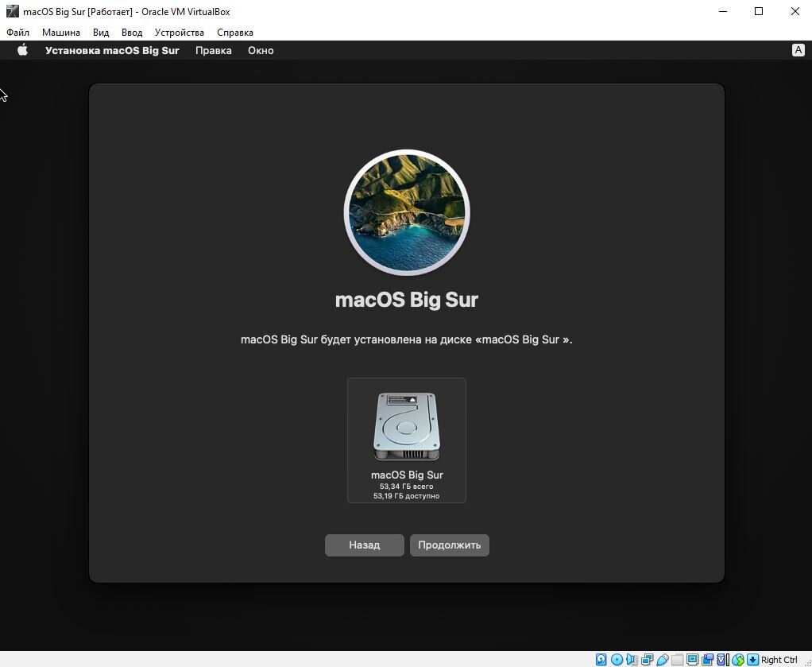Open the Вид menu
The width and height of the screenshot is (812, 667).
101,32
